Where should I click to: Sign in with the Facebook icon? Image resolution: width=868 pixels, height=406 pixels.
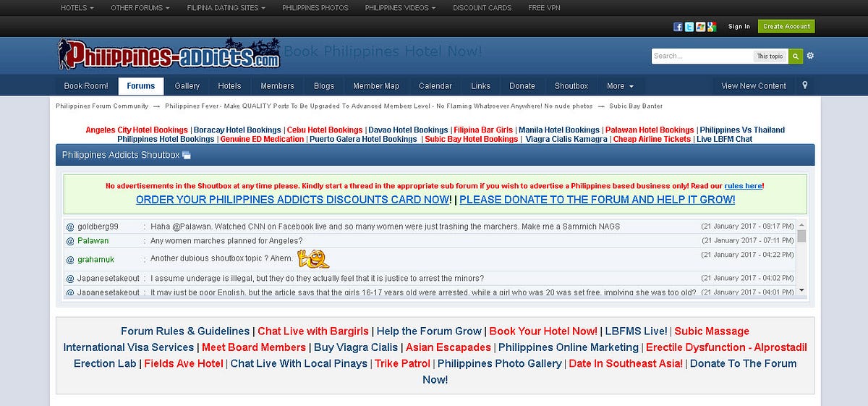pos(678,27)
